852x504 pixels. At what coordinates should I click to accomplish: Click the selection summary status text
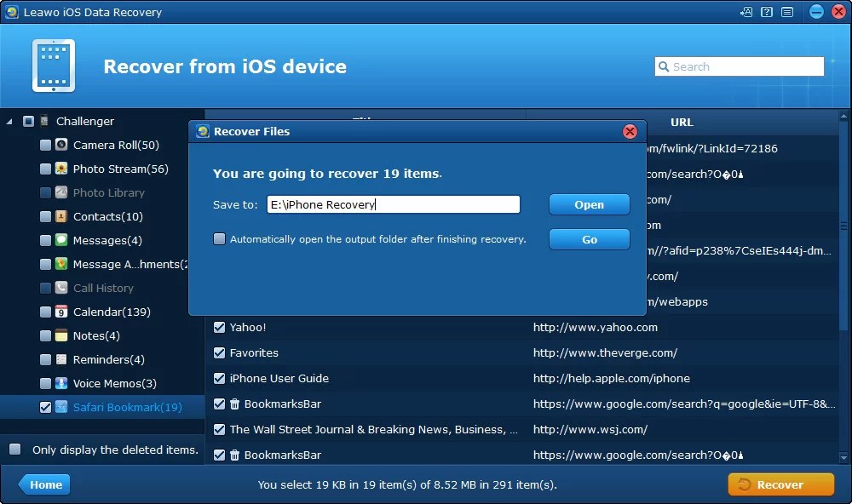[407, 484]
